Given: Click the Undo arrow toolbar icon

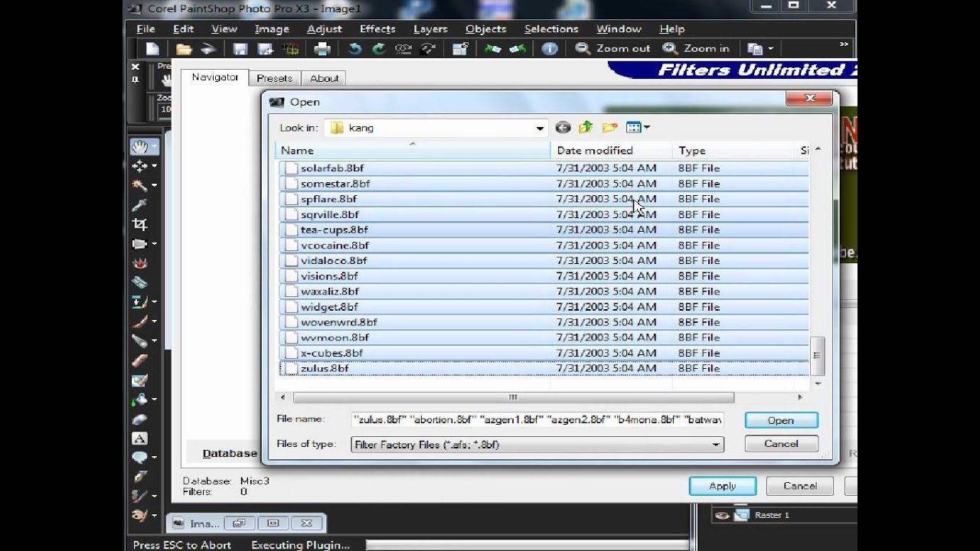Looking at the screenshot, I should pos(354,48).
